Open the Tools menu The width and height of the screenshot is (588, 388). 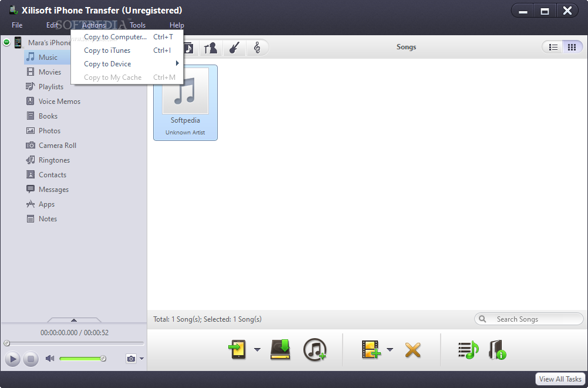tap(138, 25)
